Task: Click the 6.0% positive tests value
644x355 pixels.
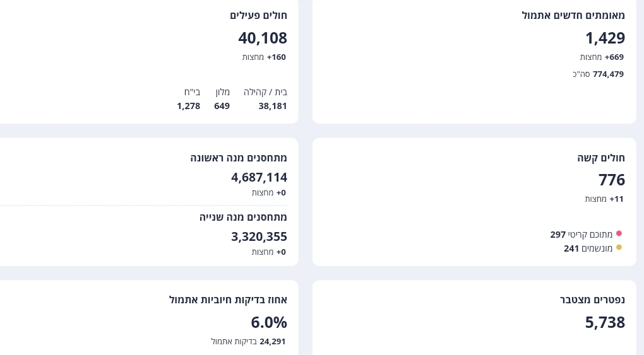Action: coord(269,322)
